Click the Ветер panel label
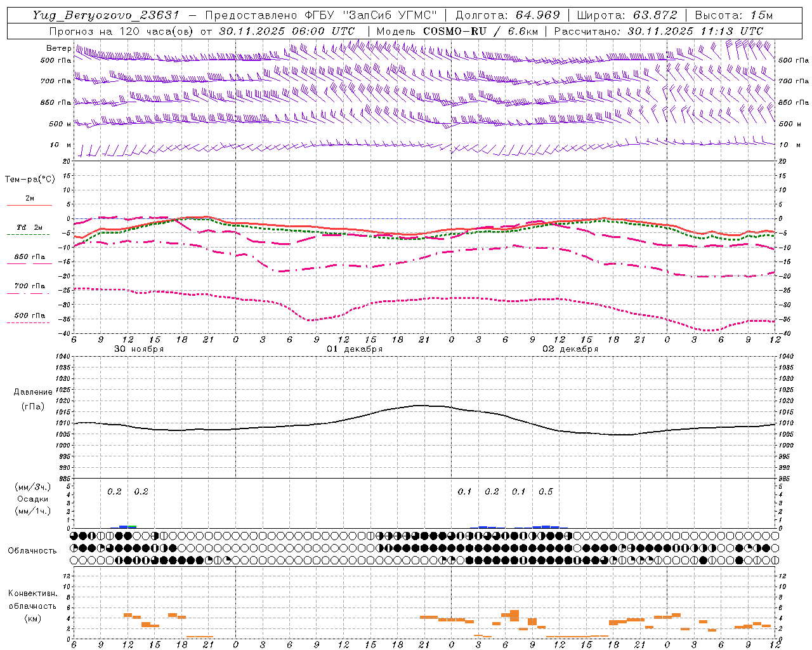 coord(58,48)
